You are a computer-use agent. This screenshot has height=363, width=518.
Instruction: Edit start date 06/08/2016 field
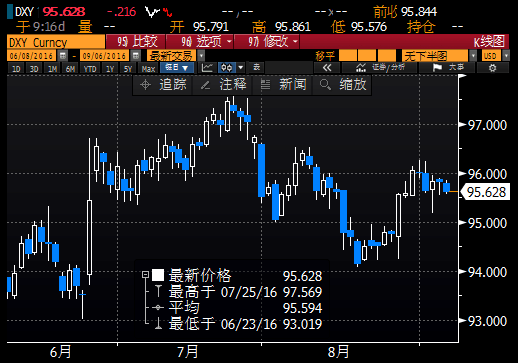click(x=32, y=56)
